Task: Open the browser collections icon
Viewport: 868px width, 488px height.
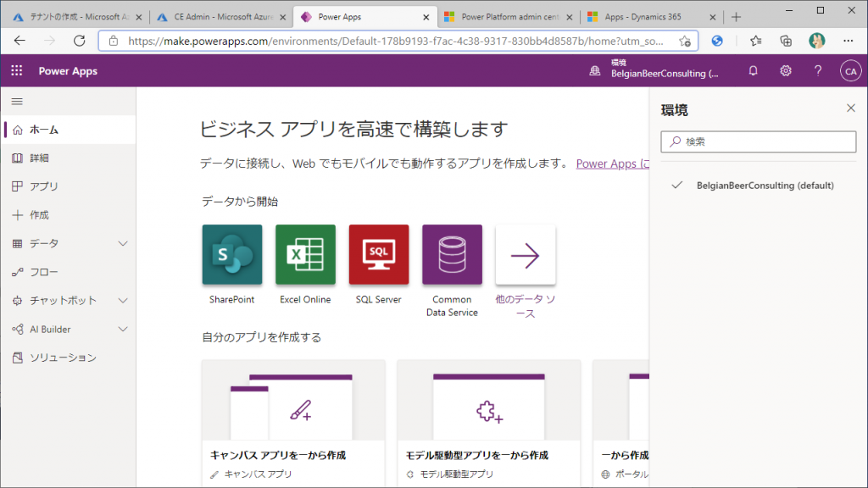Action: point(786,41)
